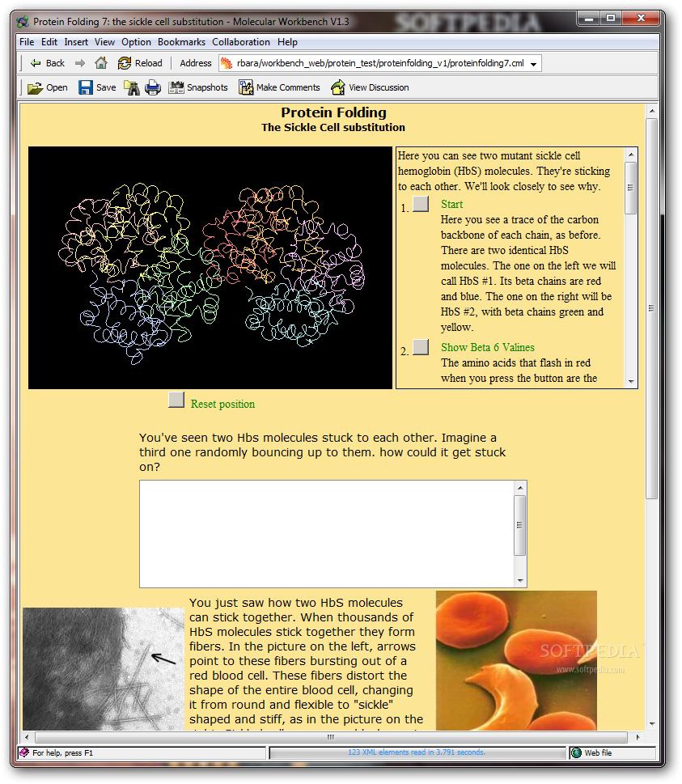Click the Molecular Workbench title bar icon

[x=23, y=22]
